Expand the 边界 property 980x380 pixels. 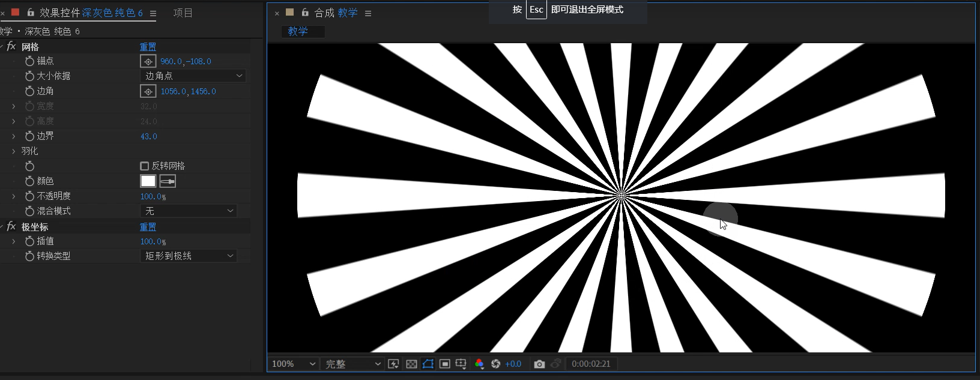[14, 136]
